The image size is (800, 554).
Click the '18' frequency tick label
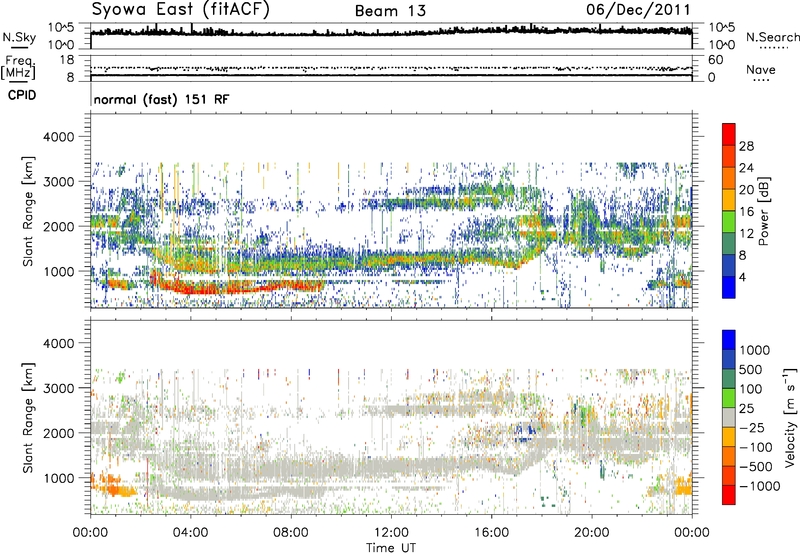67,60
